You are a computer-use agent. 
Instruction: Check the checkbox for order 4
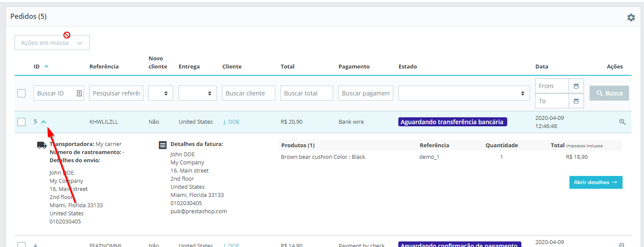21,244
